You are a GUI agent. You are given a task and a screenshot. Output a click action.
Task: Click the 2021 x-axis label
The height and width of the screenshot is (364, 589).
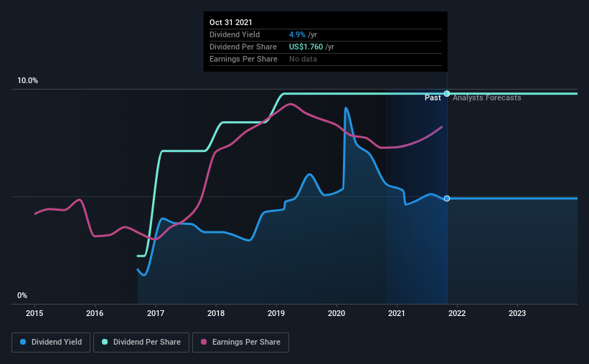click(397, 313)
